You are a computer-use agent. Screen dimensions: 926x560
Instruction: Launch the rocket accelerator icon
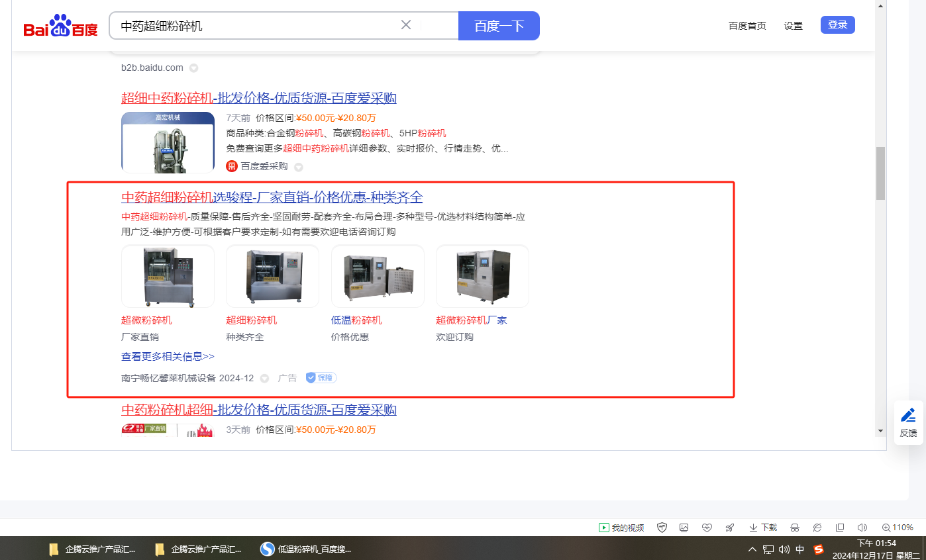(x=729, y=528)
